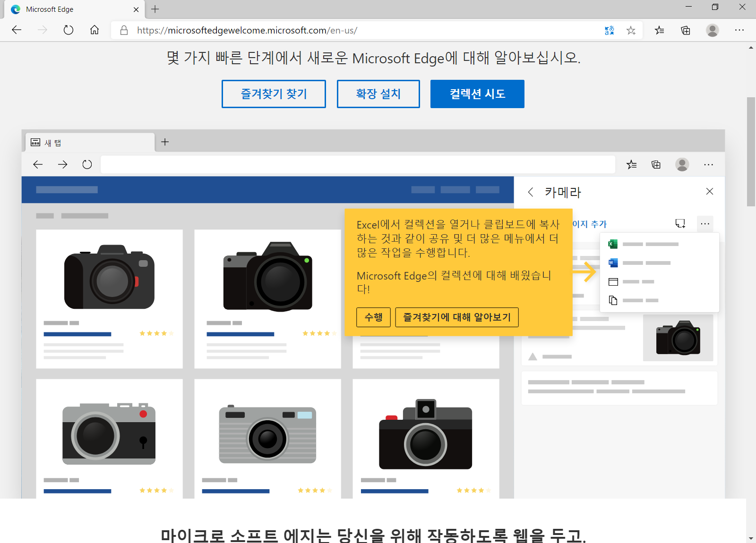Click the page scrollbar thumb
Viewport: 756px width, 543px height.
coord(751,152)
